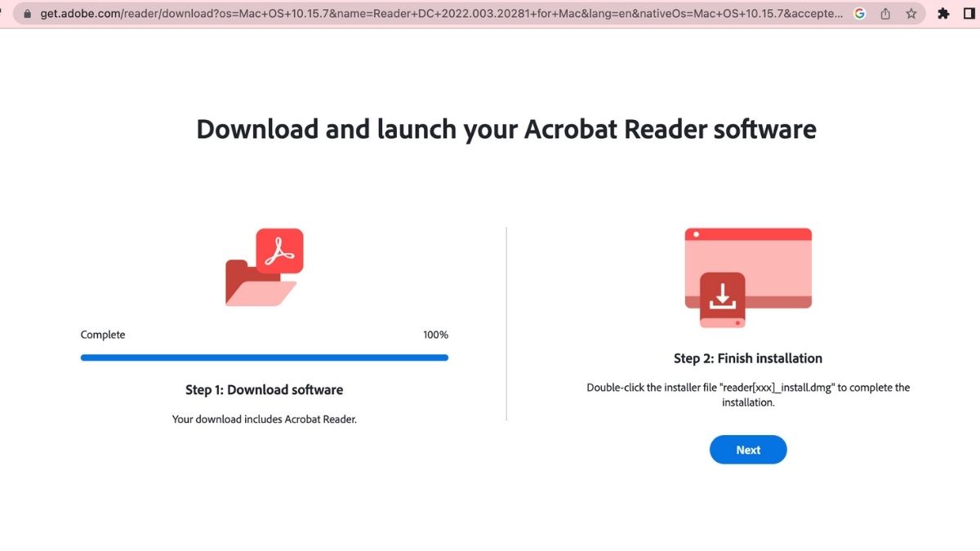Viewport: 980px width, 551px height.
Task: Open the browser extensions puzzle icon
Action: (943, 13)
